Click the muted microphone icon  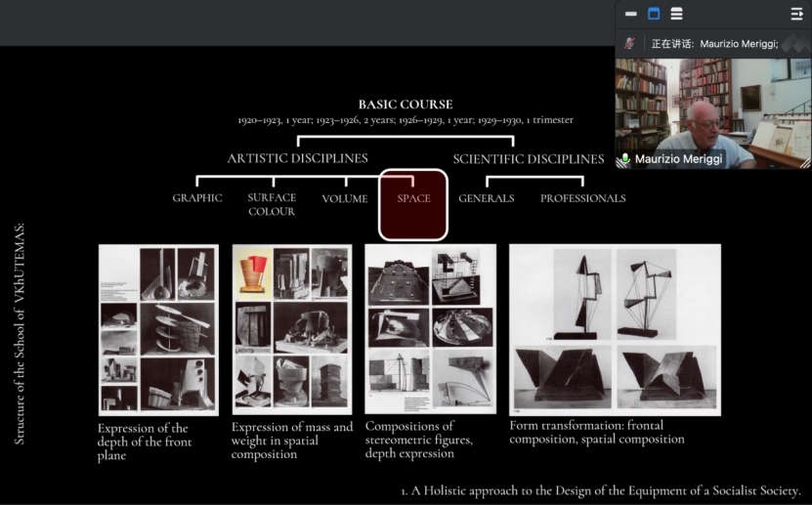pyautogui.click(x=629, y=43)
